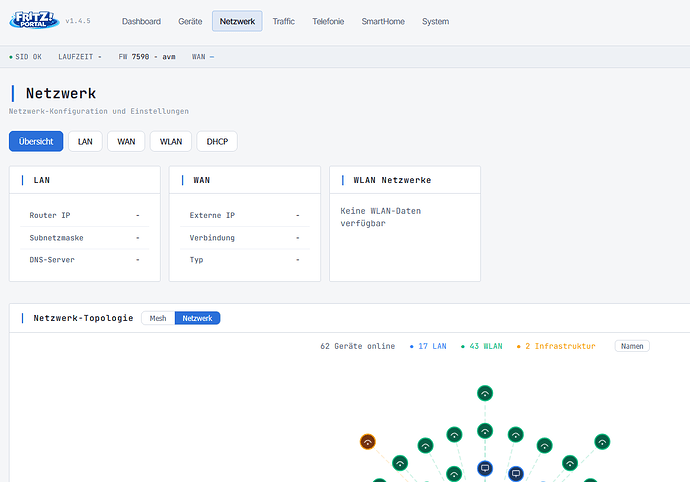Click the WLAN Netzwerke card heading
Image resolution: width=690 pixels, height=482 pixels.
(392, 180)
